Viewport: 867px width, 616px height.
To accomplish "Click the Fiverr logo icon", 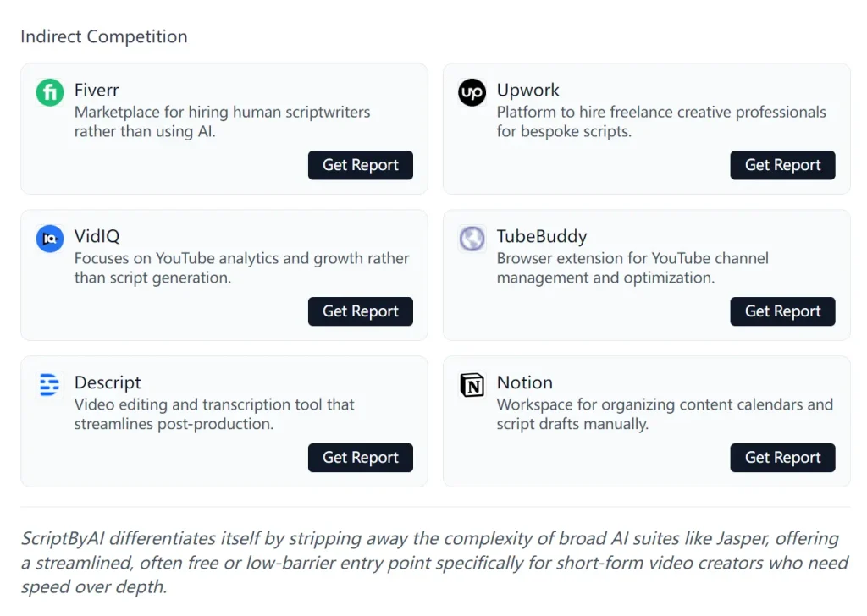I will [x=50, y=92].
